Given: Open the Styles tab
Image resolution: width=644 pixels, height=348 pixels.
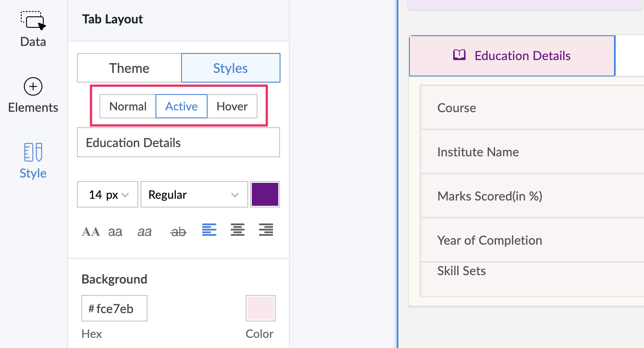Looking at the screenshot, I should [x=231, y=68].
